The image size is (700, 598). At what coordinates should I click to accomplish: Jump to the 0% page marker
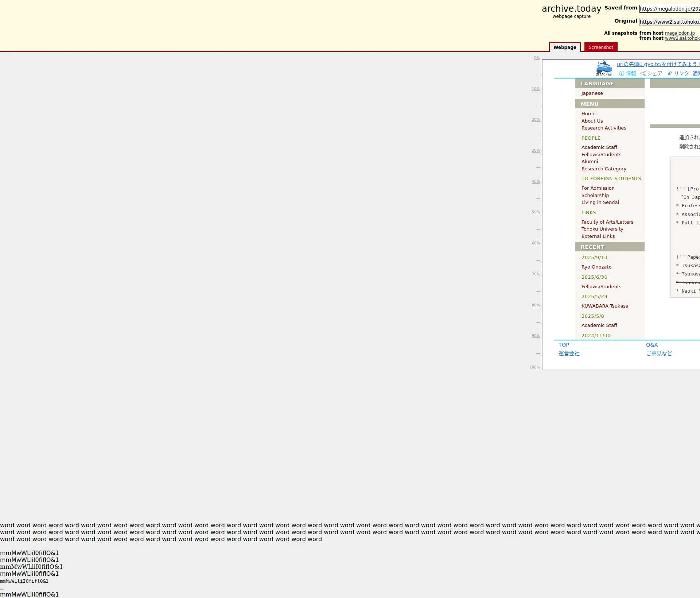click(537, 58)
